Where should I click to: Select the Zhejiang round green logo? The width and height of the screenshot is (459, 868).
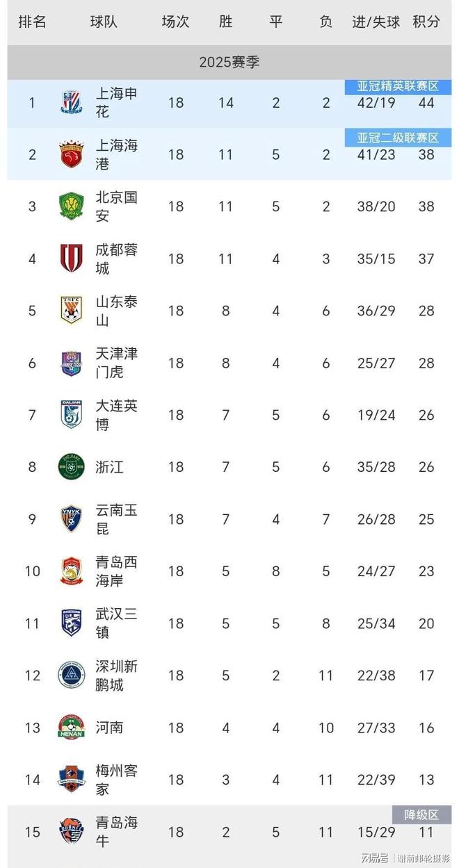[x=71, y=467]
